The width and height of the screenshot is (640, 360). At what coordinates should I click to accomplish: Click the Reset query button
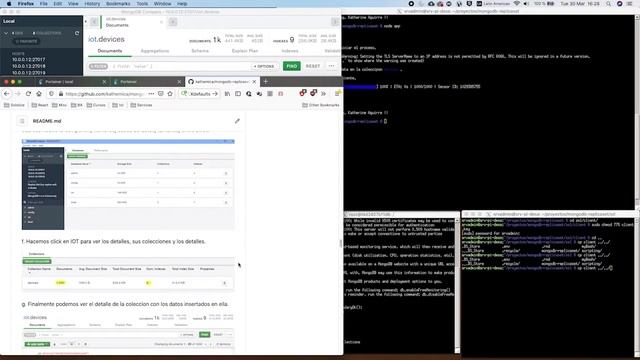point(313,66)
